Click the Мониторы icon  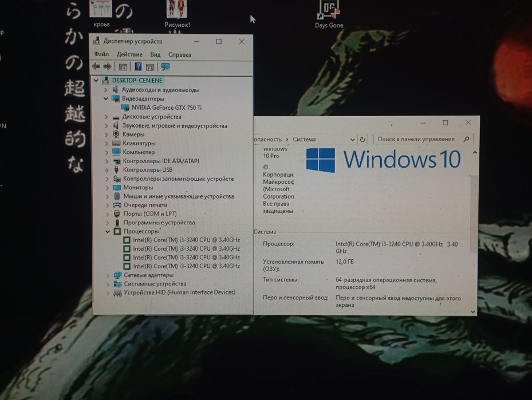pos(117,188)
